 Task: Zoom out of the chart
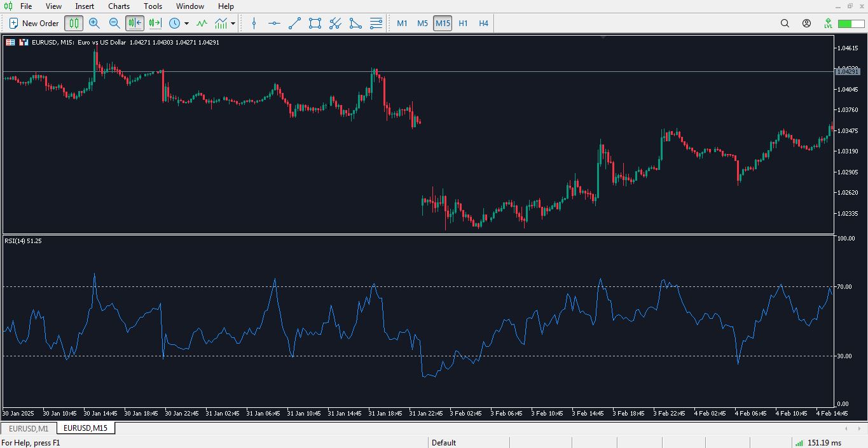tap(114, 24)
